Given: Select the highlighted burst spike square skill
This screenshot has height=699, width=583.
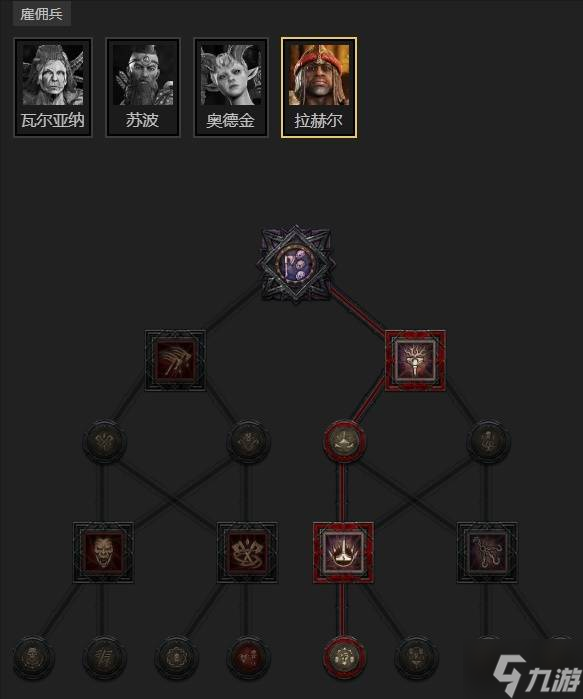Looking at the screenshot, I should [343, 552].
